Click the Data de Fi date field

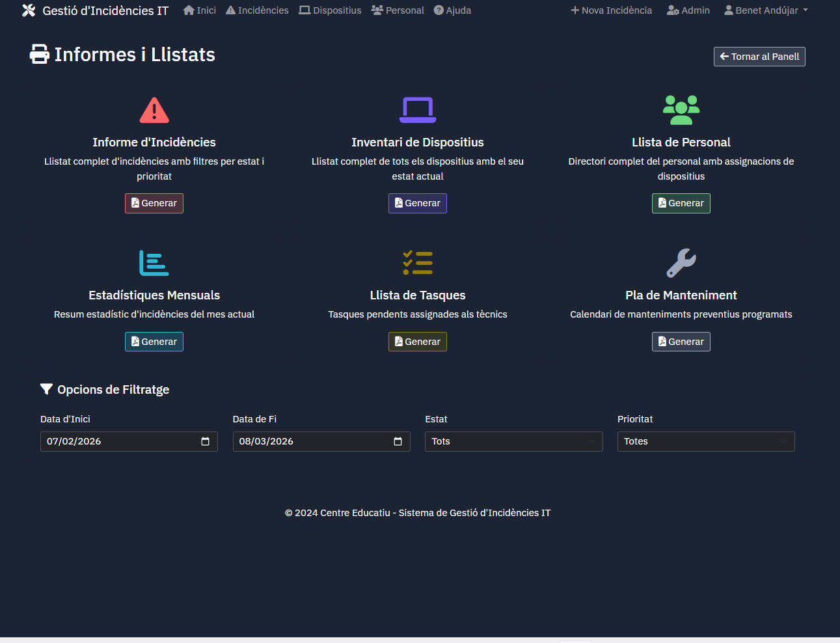click(312, 441)
